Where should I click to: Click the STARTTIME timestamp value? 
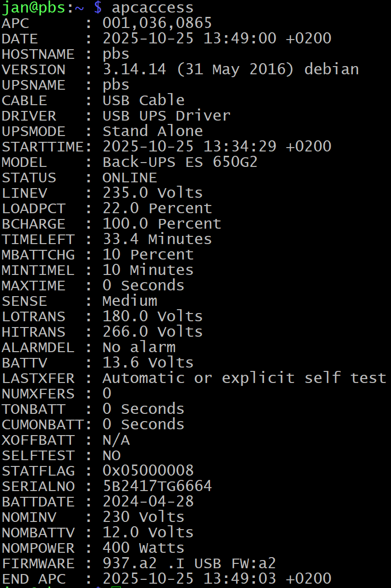(217, 147)
